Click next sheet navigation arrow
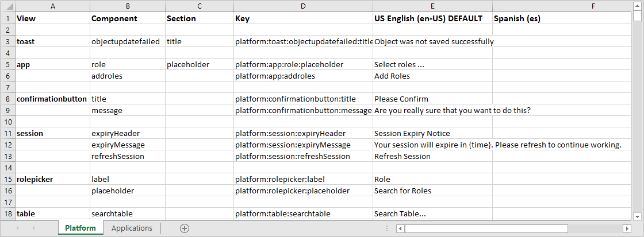This screenshot has height=237, width=644. point(33,228)
